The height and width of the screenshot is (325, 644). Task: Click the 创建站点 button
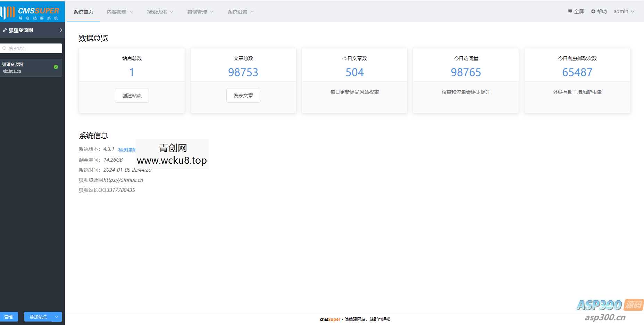coord(132,95)
